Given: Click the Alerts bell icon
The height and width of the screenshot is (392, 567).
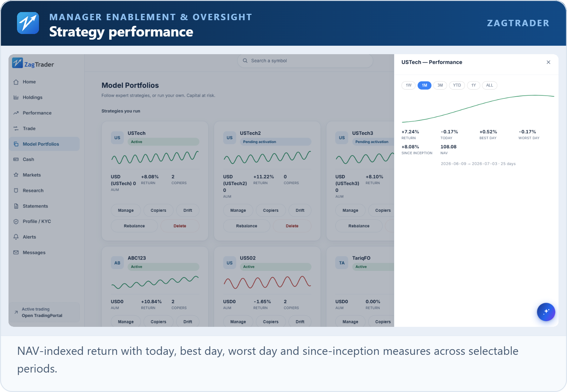Looking at the screenshot, I should tap(16, 237).
